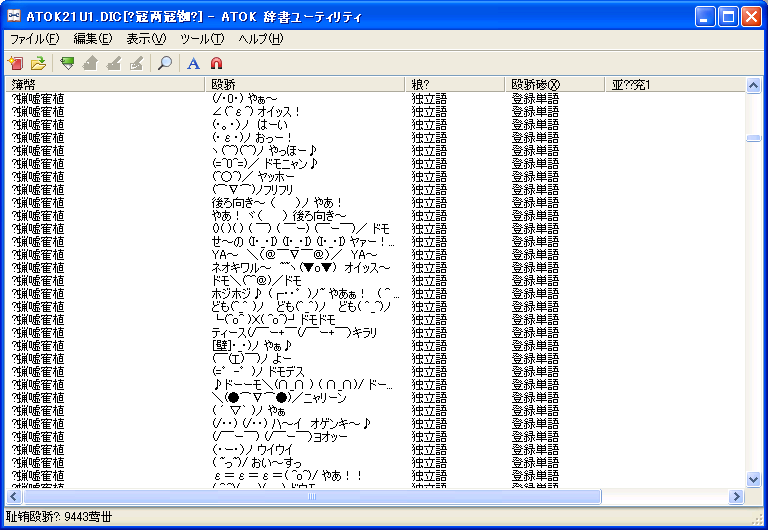Select the row starting with 後ろ向き～
This screenshot has width=768, height=530.
point(375,202)
